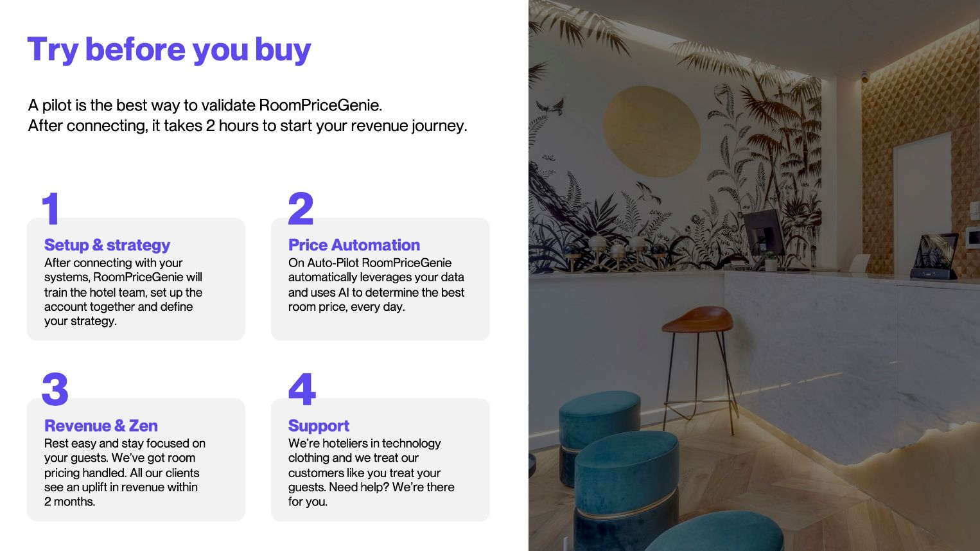Click the Setup & strategy description paragraph
Image resolution: width=980 pixels, height=551 pixels.
pos(123,292)
